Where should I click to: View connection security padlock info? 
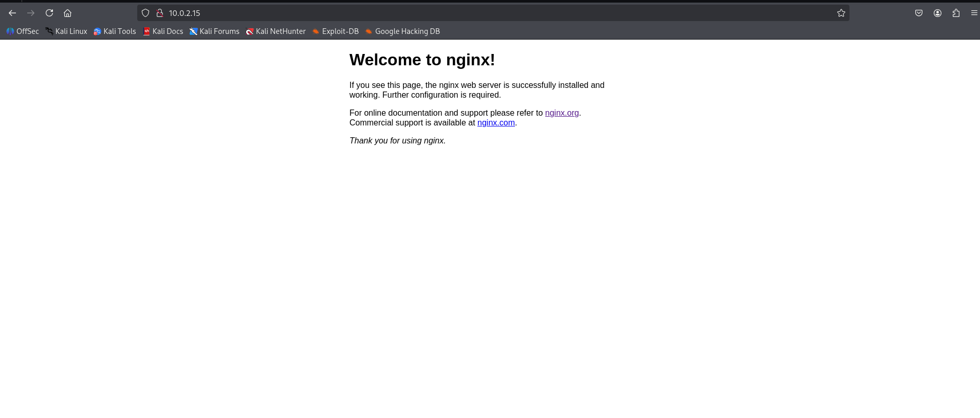pyautogui.click(x=160, y=13)
